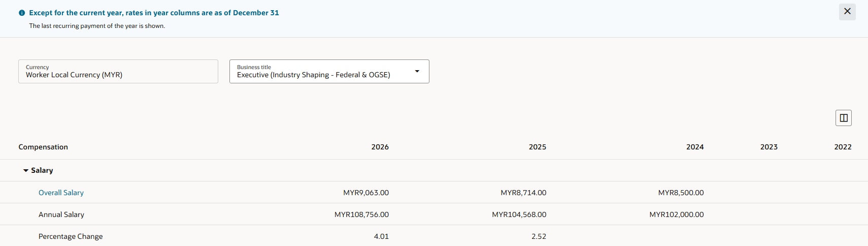Viewport: 868px width, 246px height.
Task: Click the 2024 column header
Action: [x=694, y=147]
